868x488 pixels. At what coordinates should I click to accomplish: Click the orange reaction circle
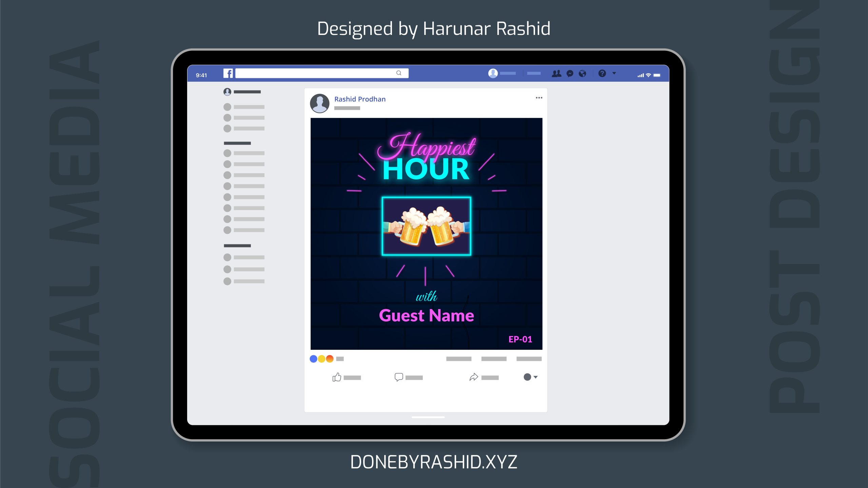point(330,359)
